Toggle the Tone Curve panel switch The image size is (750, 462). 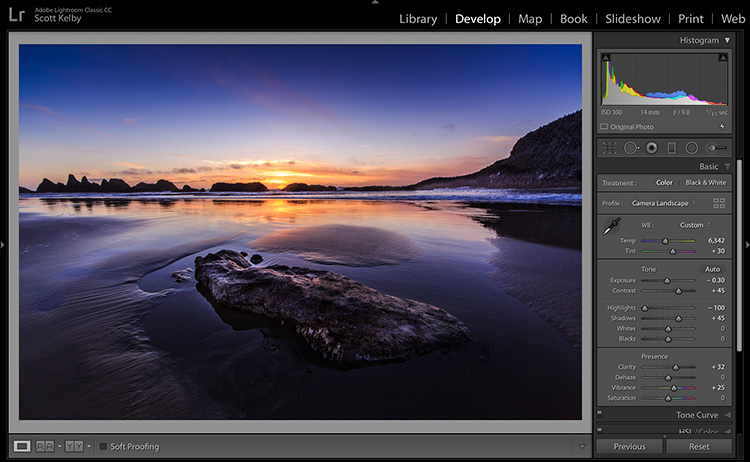600,414
